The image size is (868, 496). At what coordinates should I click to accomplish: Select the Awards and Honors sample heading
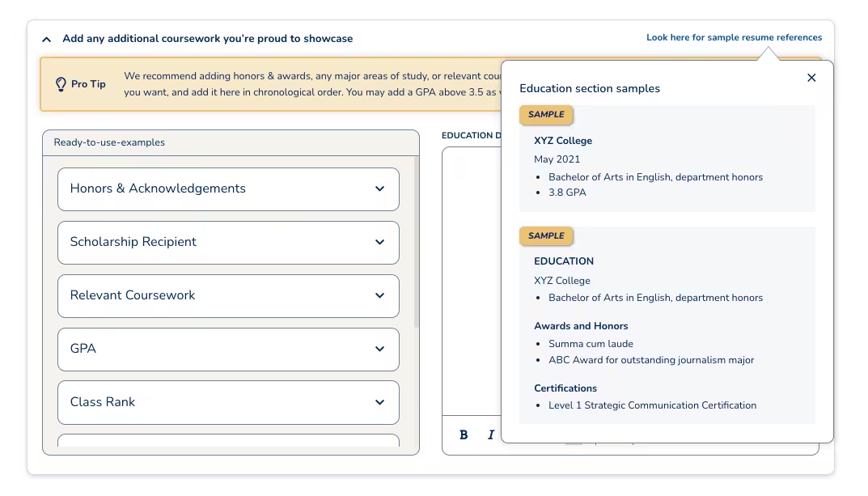(x=581, y=325)
